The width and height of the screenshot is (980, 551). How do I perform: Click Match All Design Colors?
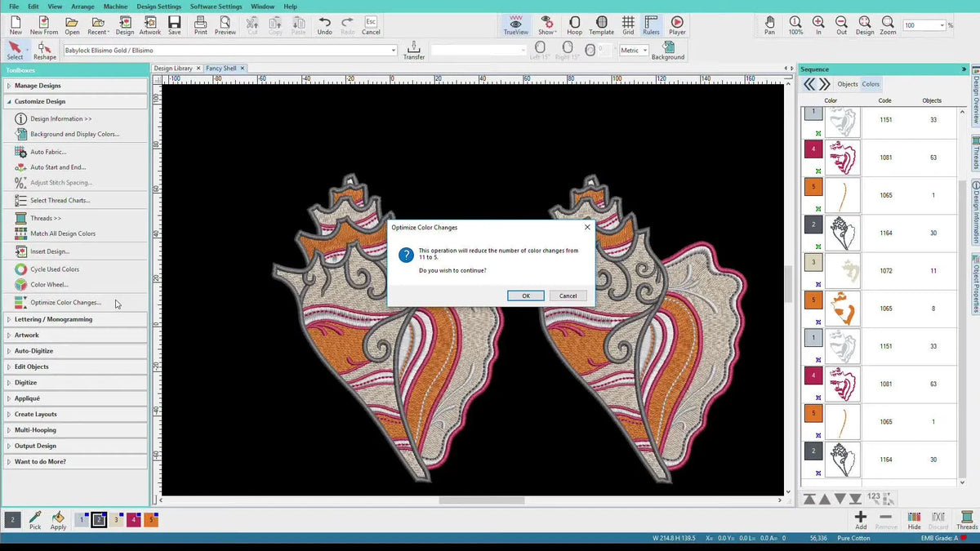tap(63, 233)
